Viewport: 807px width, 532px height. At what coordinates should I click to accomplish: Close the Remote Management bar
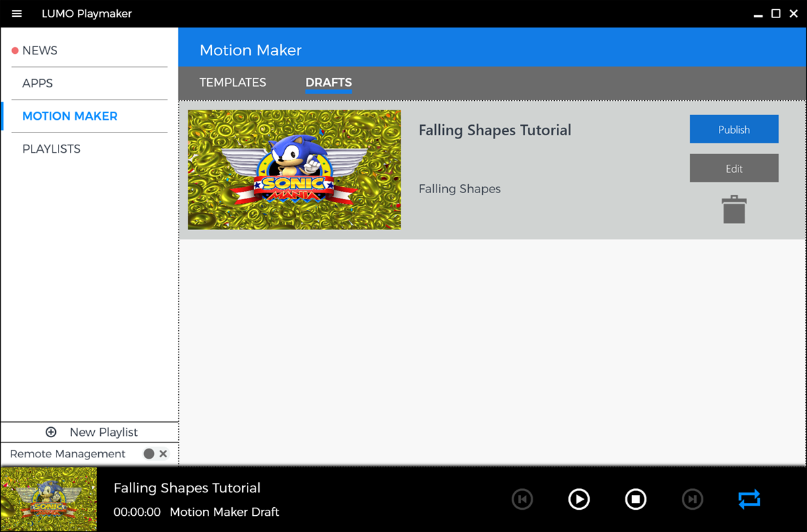pyautogui.click(x=163, y=454)
